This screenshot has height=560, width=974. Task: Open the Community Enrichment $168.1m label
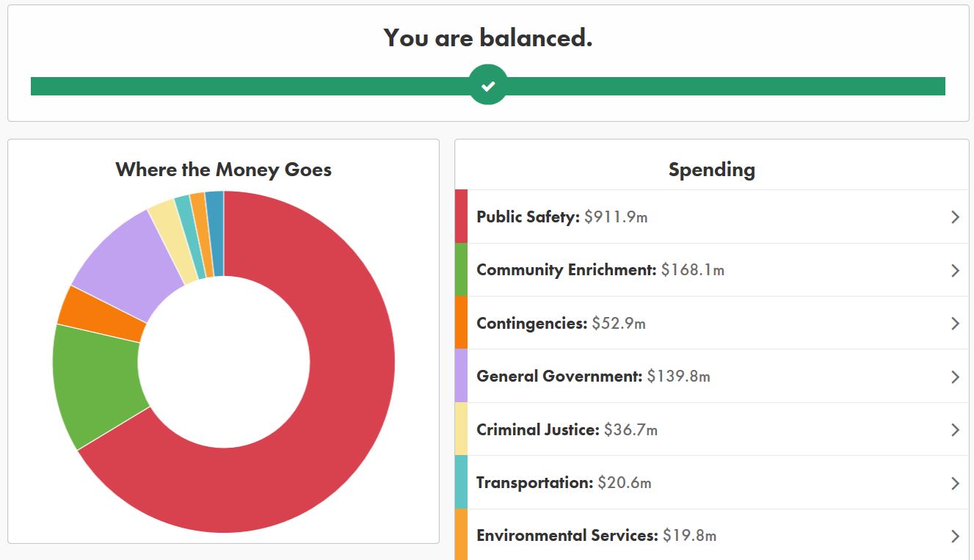tap(600, 270)
